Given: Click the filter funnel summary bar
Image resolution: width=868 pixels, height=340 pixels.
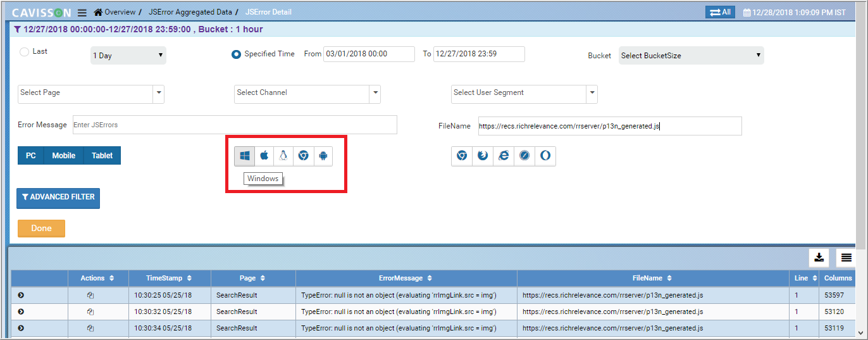Looking at the screenshot, I should pyautogui.click(x=432, y=29).
